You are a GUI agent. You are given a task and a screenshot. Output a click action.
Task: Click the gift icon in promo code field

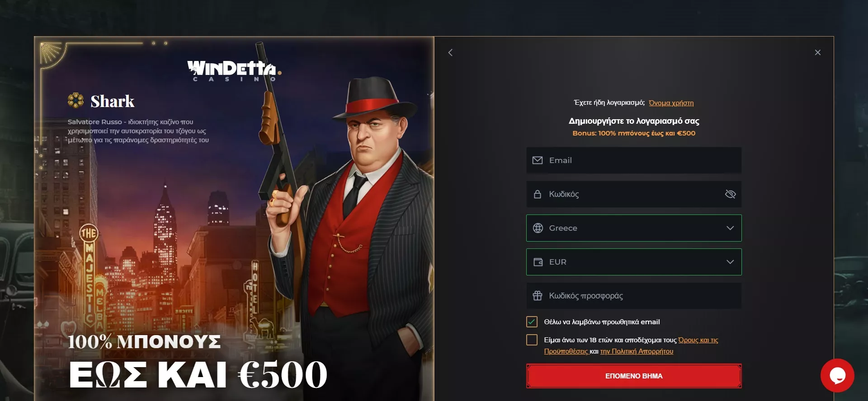pyautogui.click(x=538, y=296)
